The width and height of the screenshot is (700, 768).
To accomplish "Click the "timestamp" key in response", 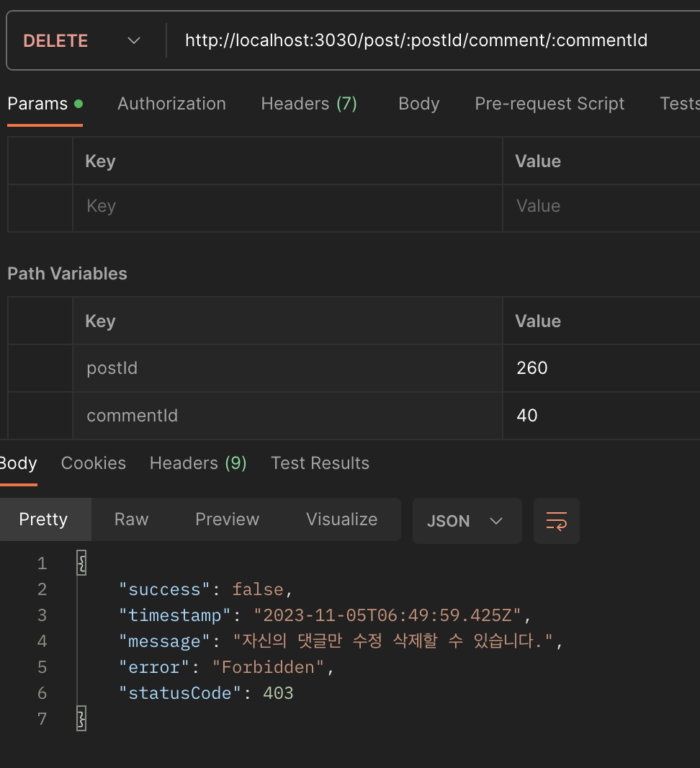I will click(x=175, y=615).
